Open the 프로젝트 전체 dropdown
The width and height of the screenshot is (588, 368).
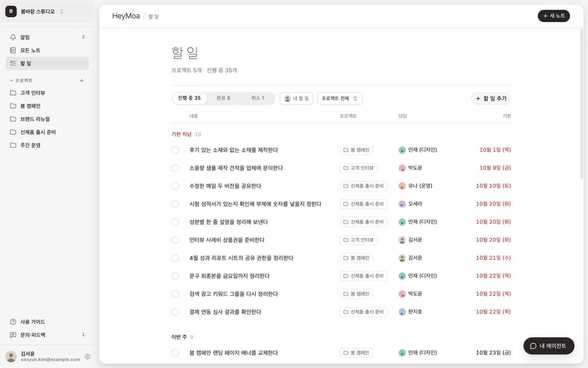[x=340, y=99]
